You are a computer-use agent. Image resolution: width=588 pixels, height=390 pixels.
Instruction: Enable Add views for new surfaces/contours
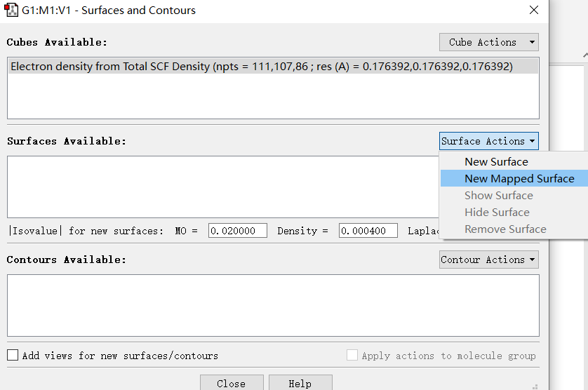(13, 355)
